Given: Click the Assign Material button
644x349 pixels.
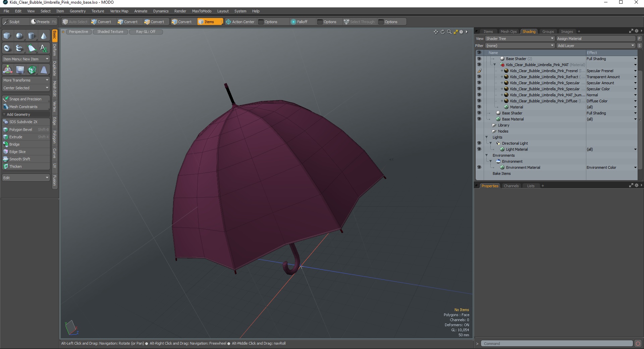Looking at the screenshot, I should (x=596, y=39).
